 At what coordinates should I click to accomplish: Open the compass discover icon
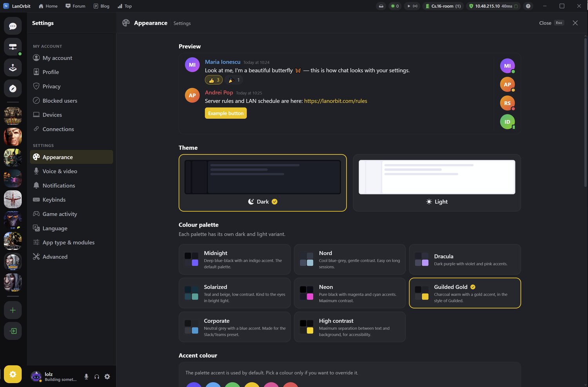[13, 89]
